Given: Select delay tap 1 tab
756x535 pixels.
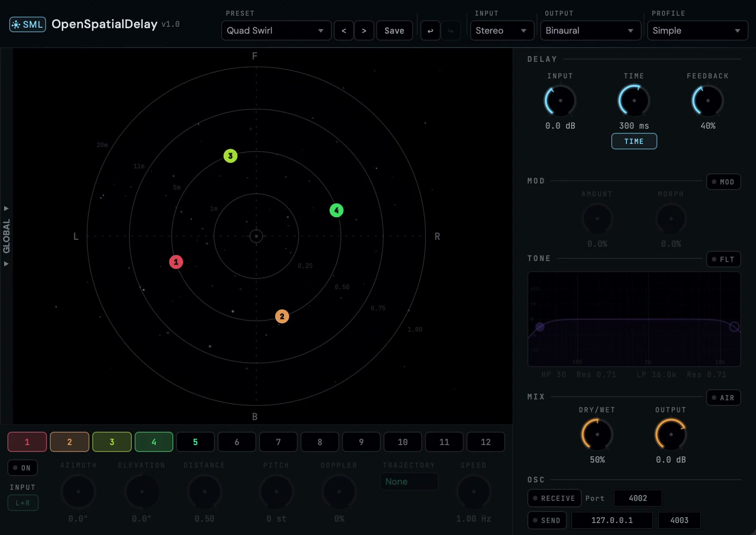Looking at the screenshot, I should click(27, 442).
